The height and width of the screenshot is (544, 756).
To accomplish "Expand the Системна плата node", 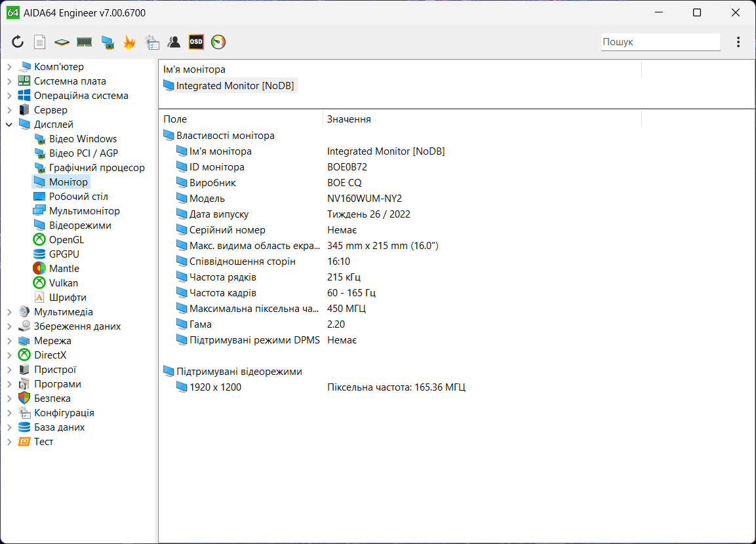I will coord(9,81).
